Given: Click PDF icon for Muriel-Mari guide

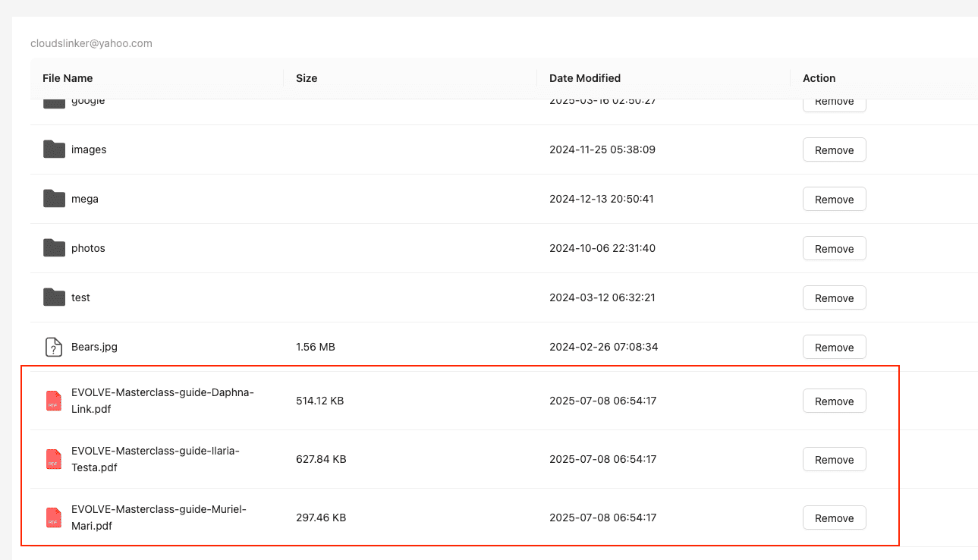Looking at the screenshot, I should point(53,518).
